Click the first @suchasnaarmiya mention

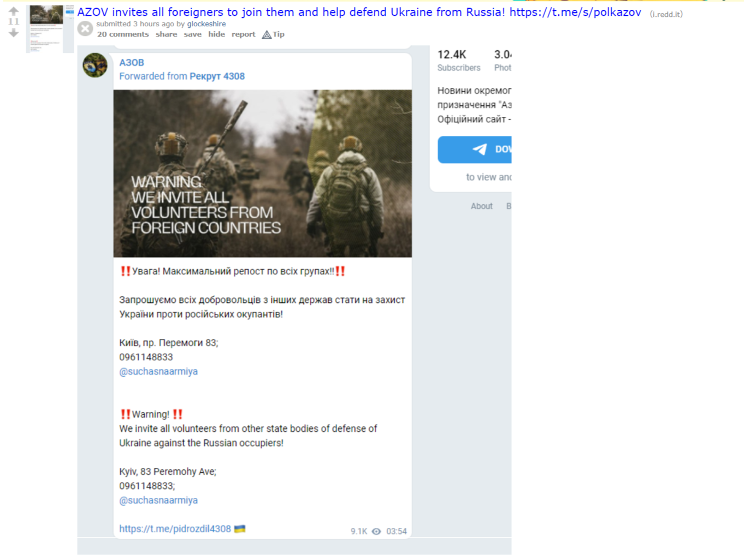158,371
